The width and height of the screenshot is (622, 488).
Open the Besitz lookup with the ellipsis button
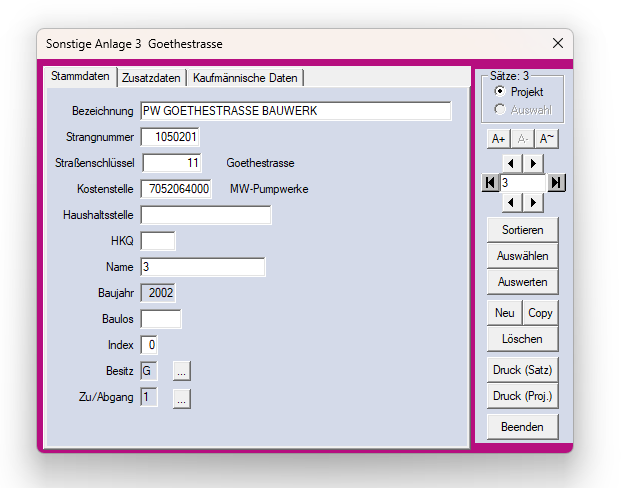coord(181,371)
